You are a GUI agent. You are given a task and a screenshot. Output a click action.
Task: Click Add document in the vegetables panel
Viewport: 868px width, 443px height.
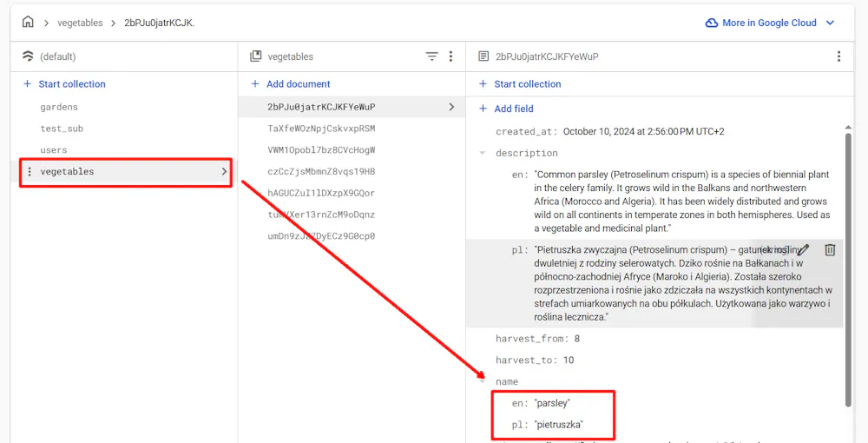click(x=291, y=84)
